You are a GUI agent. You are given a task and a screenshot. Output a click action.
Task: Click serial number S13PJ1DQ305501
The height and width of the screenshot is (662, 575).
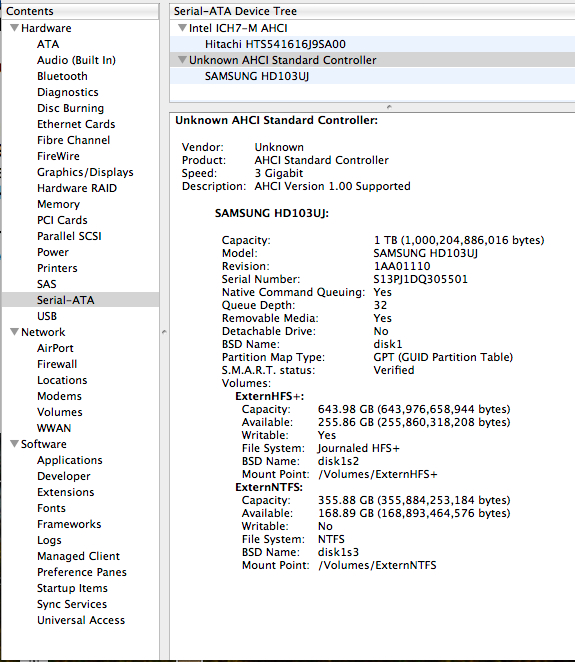pyautogui.click(x=420, y=279)
